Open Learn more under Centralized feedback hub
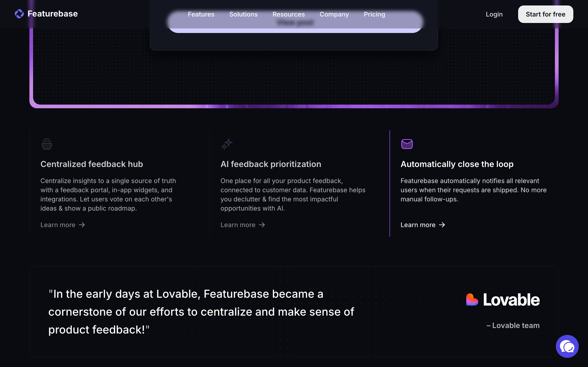Viewport: 588px width, 367px height. [58, 225]
